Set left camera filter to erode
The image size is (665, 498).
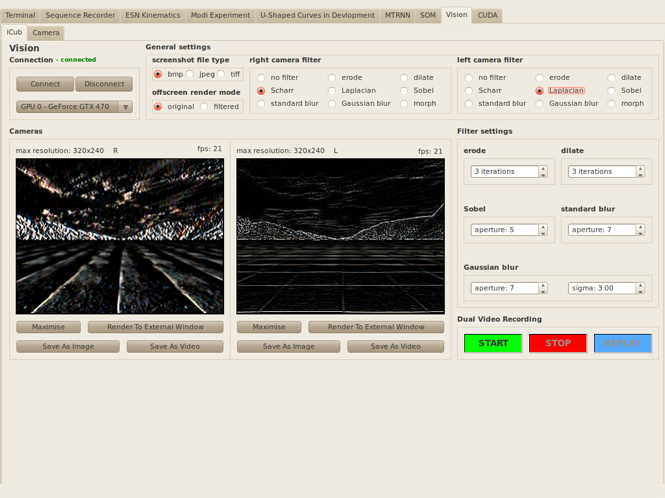(539, 78)
